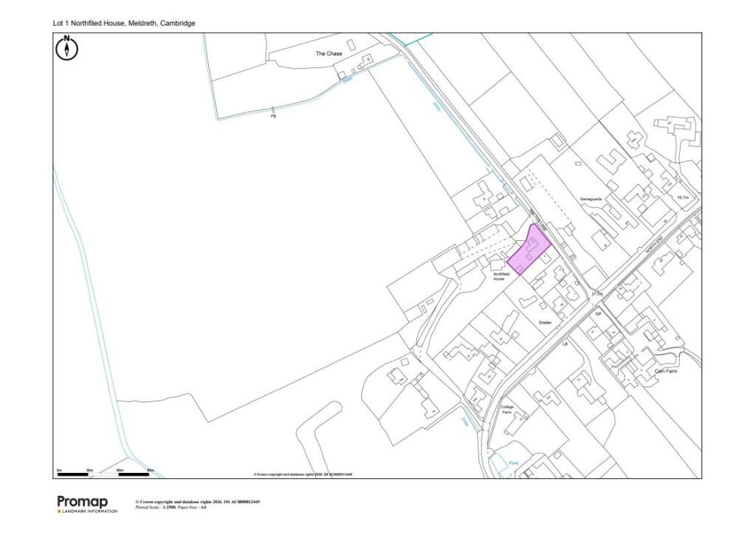Click the 'LB' letter box label
This screenshot has height=535, width=756.
pyautogui.click(x=565, y=344)
